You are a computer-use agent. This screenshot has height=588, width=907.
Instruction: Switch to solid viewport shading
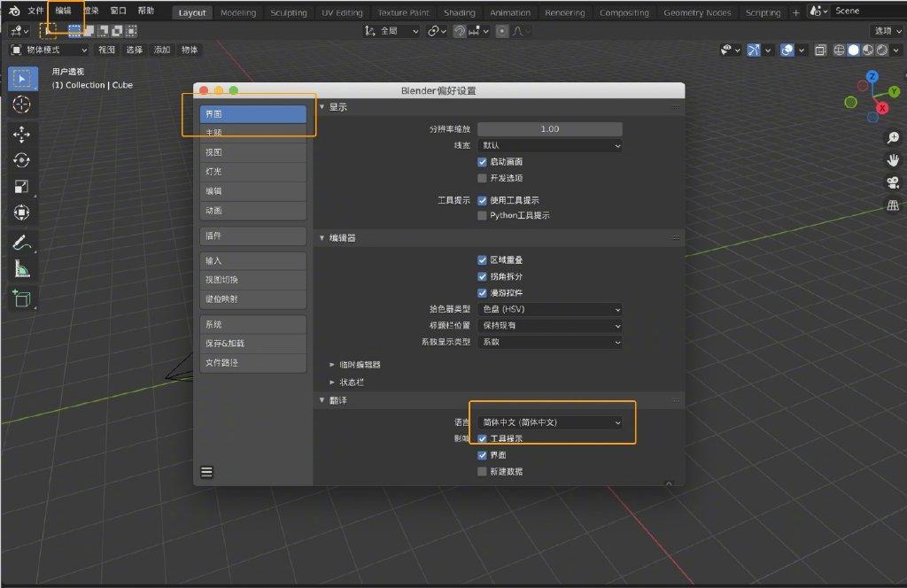[853, 50]
